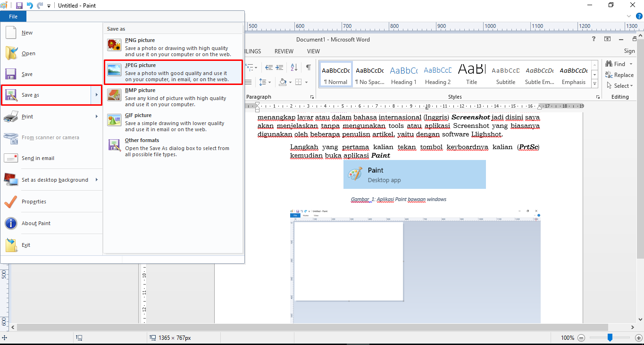Expand the Save as submenu arrow
The height and width of the screenshot is (345, 644).
pos(96,95)
